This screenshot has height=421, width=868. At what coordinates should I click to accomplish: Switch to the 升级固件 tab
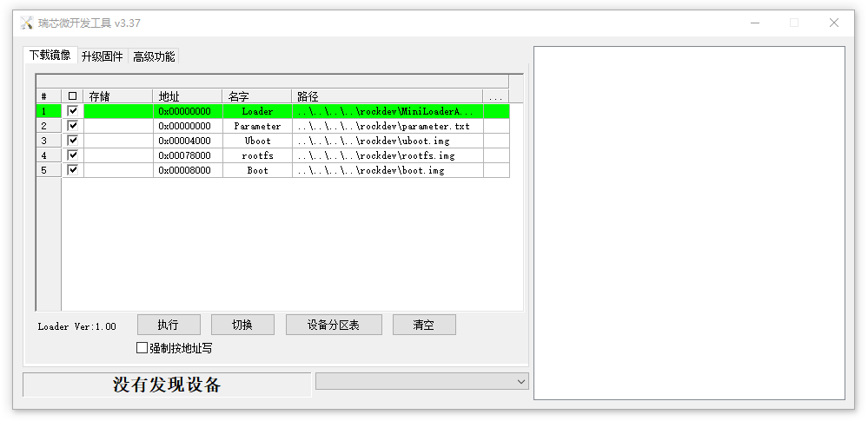coord(102,56)
